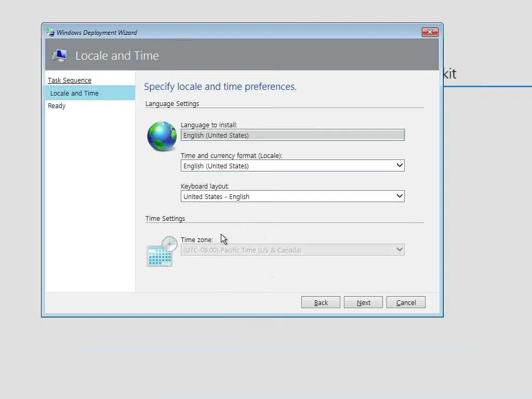
Task: Close the Windows Deployment Wizard window
Action: click(x=430, y=32)
